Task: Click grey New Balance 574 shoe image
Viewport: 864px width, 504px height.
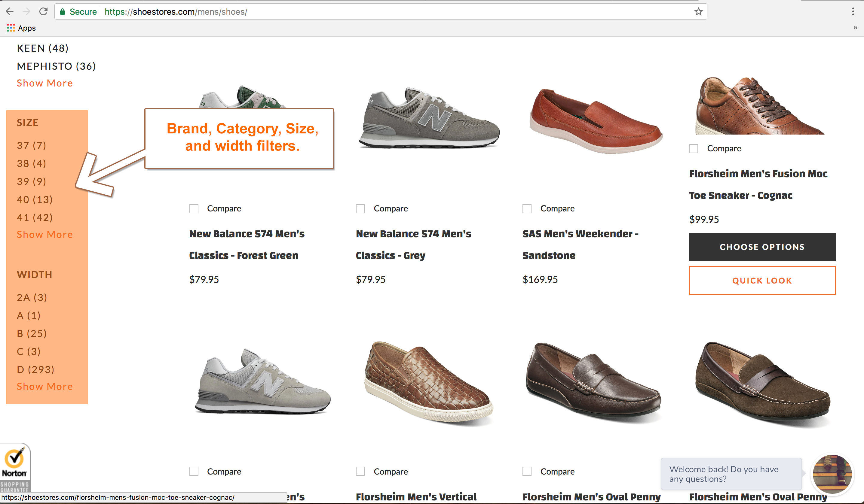Action: coord(429,117)
